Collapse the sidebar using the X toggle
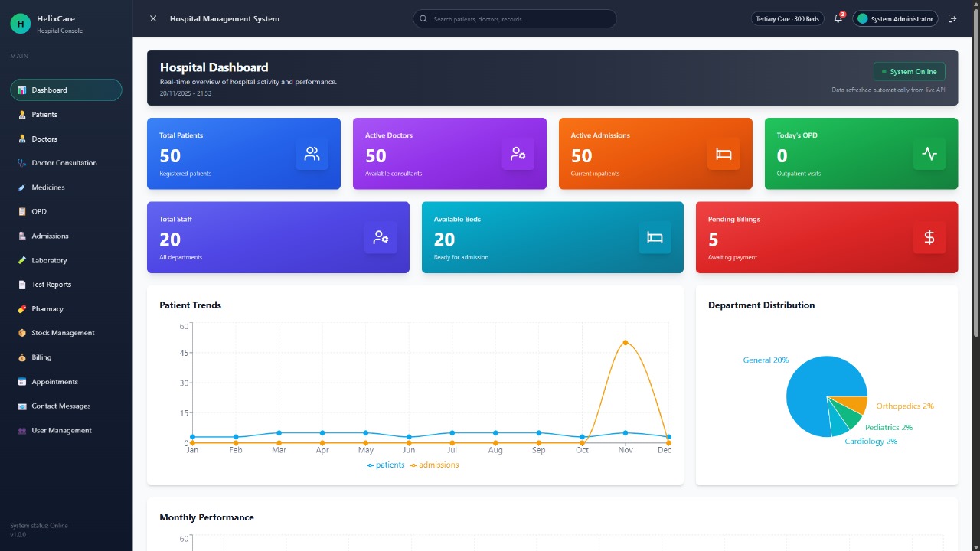The image size is (980, 551). [x=153, y=18]
